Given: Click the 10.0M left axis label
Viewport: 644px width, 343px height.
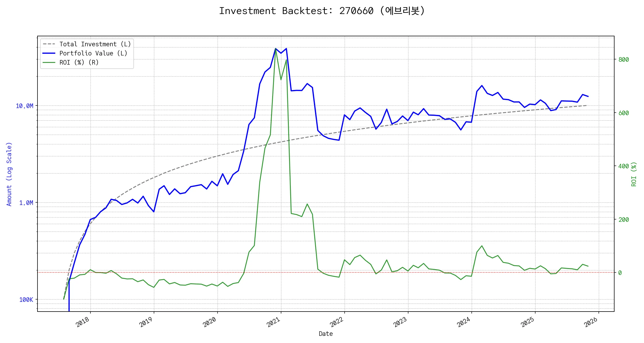Looking at the screenshot, I should pyautogui.click(x=24, y=106).
